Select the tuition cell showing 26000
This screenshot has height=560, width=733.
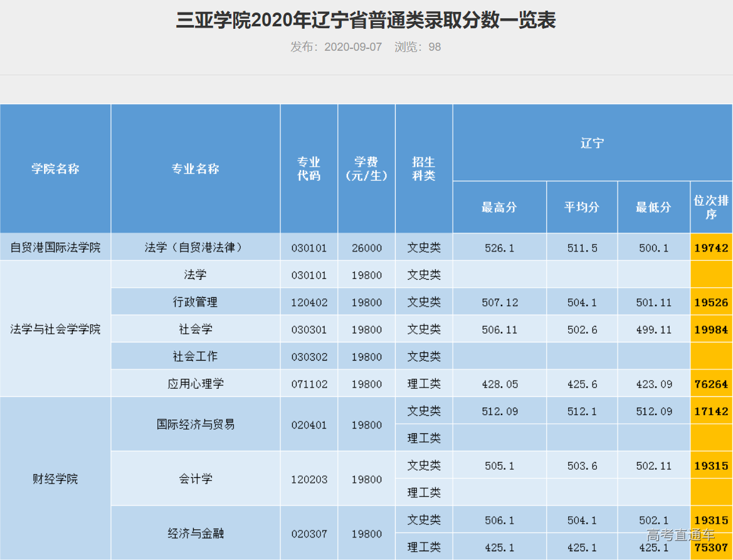point(366,248)
